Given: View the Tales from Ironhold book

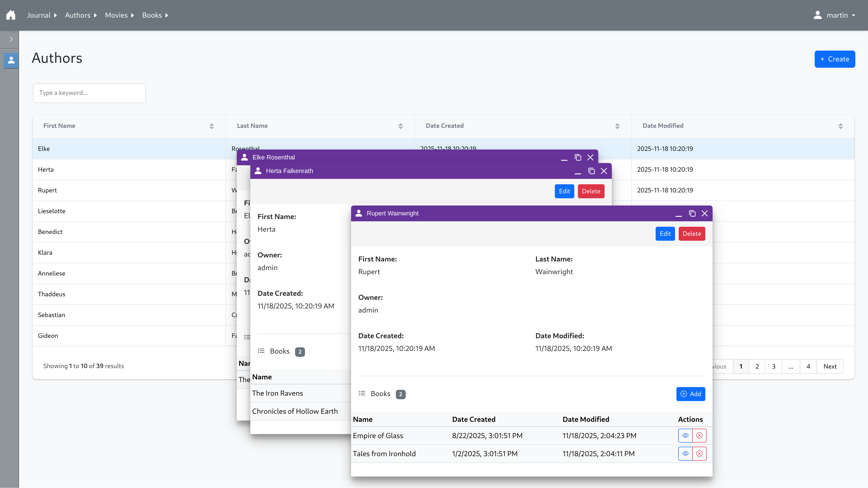Looking at the screenshot, I should pos(685,454).
